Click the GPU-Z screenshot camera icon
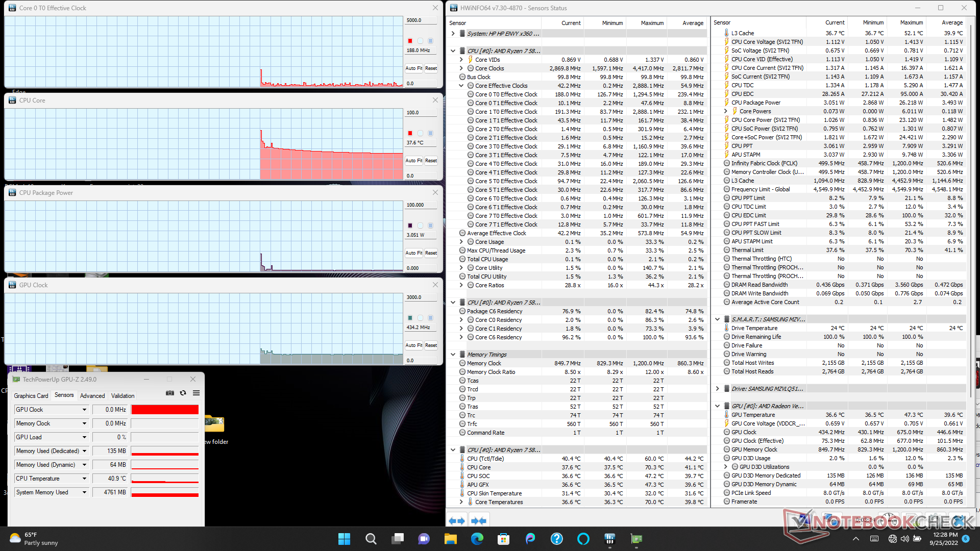980x551 pixels. (x=170, y=393)
